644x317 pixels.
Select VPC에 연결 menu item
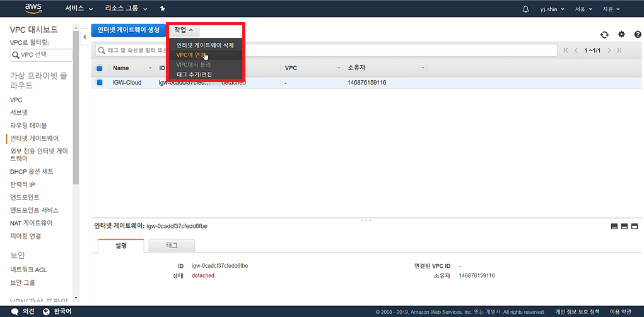tap(204, 55)
